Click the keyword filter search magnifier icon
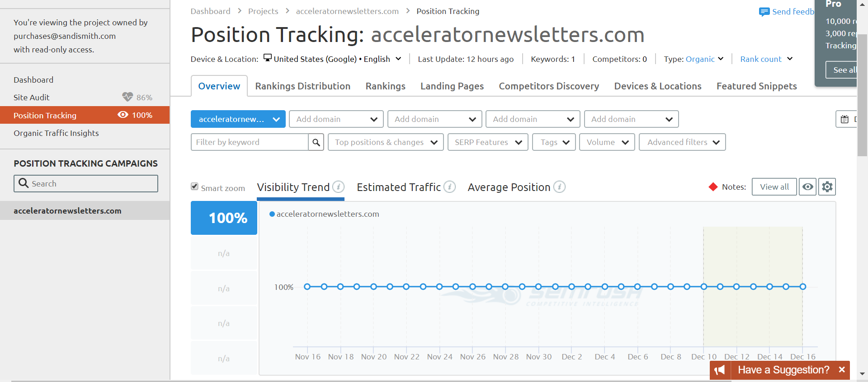The width and height of the screenshot is (868, 382). coord(316,142)
